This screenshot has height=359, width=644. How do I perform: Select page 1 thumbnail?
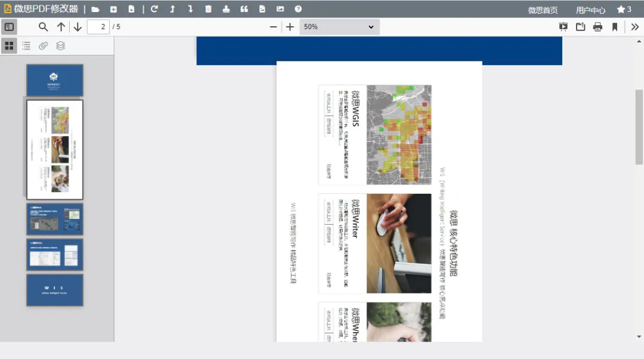[55, 80]
